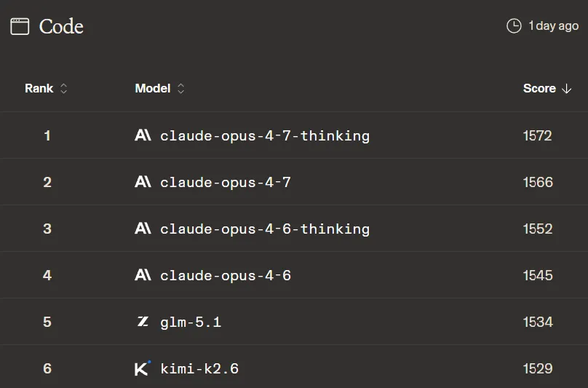This screenshot has height=388, width=588.
Task: Click the clock icon beside '1 day ago'
Action: 514,26
